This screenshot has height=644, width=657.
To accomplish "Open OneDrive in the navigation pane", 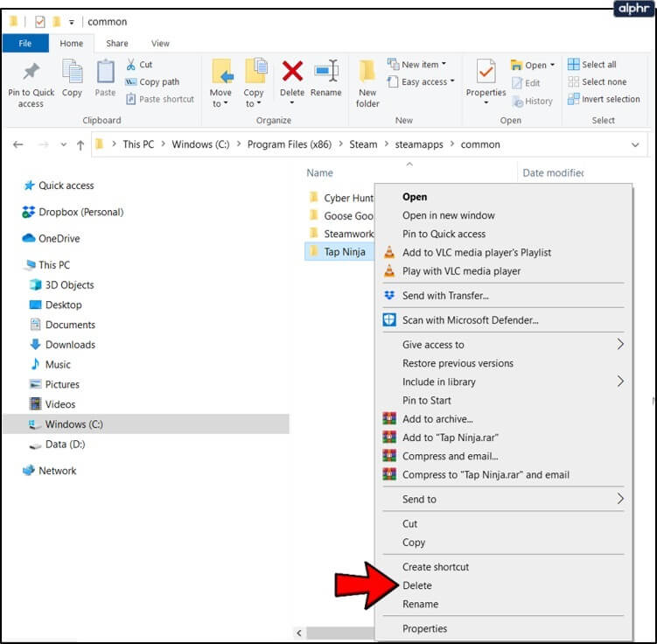I will click(x=51, y=239).
